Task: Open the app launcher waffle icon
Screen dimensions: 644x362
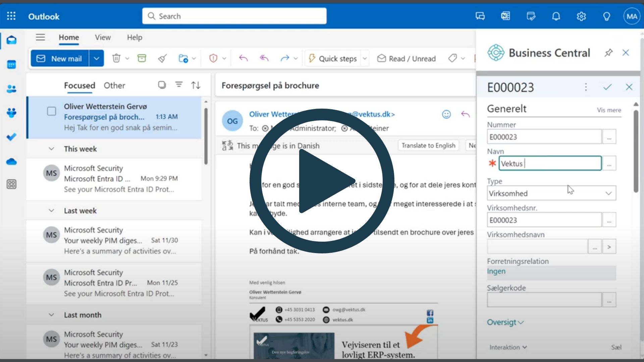Action: tap(11, 16)
